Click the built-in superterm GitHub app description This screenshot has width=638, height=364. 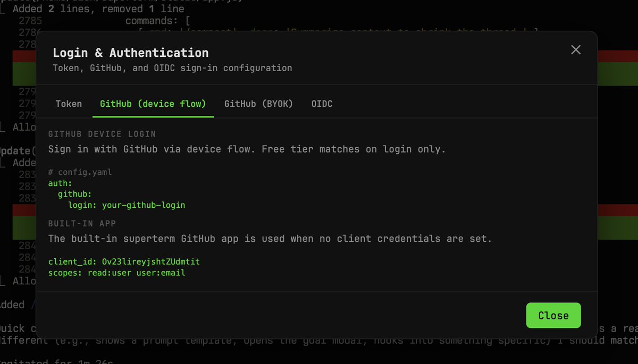click(x=270, y=239)
